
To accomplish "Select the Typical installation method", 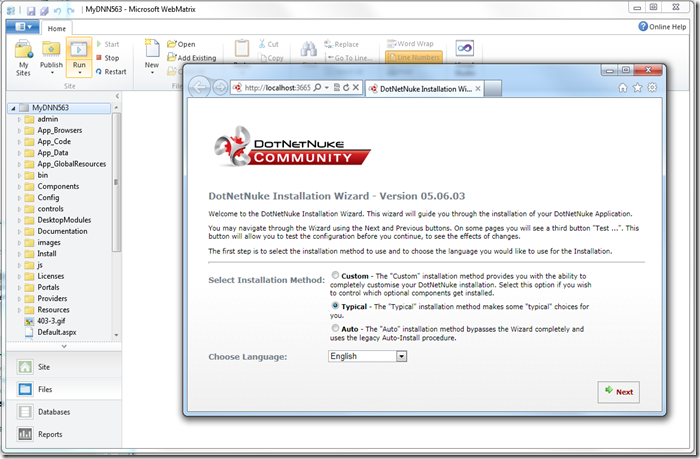I will [x=335, y=306].
